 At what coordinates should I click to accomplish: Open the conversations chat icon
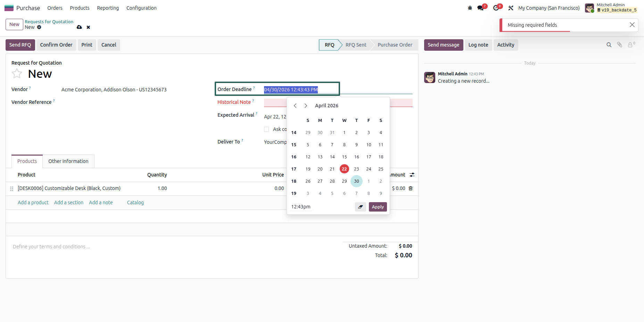pyautogui.click(x=481, y=8)
